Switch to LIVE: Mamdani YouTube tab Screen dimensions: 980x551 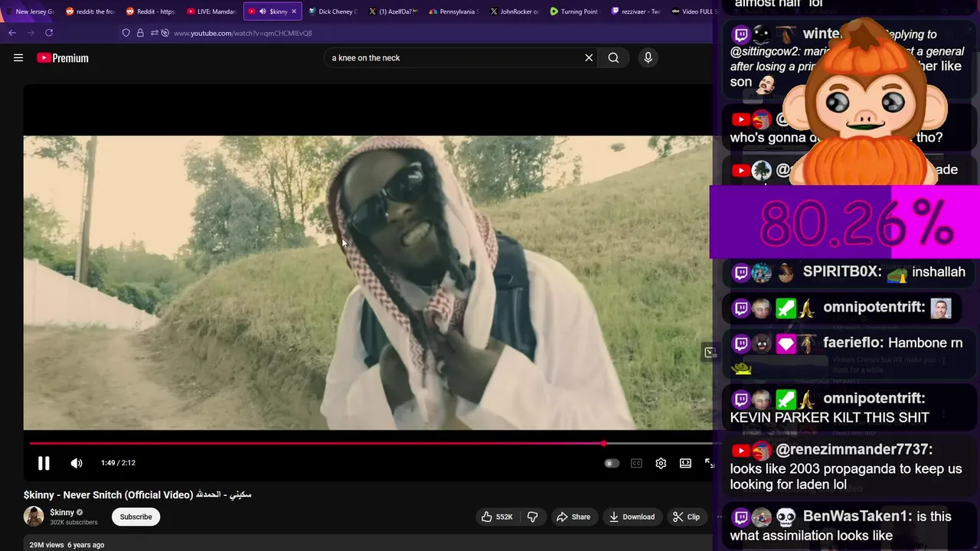point(211,11)
